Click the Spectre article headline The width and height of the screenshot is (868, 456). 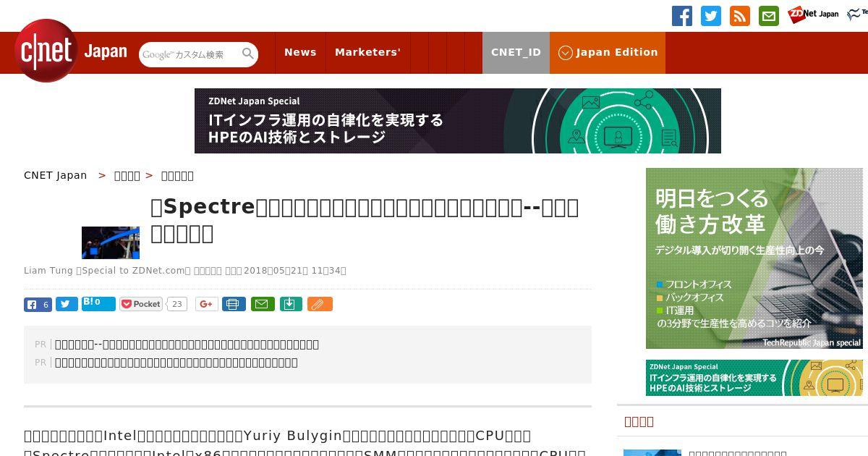365,220
